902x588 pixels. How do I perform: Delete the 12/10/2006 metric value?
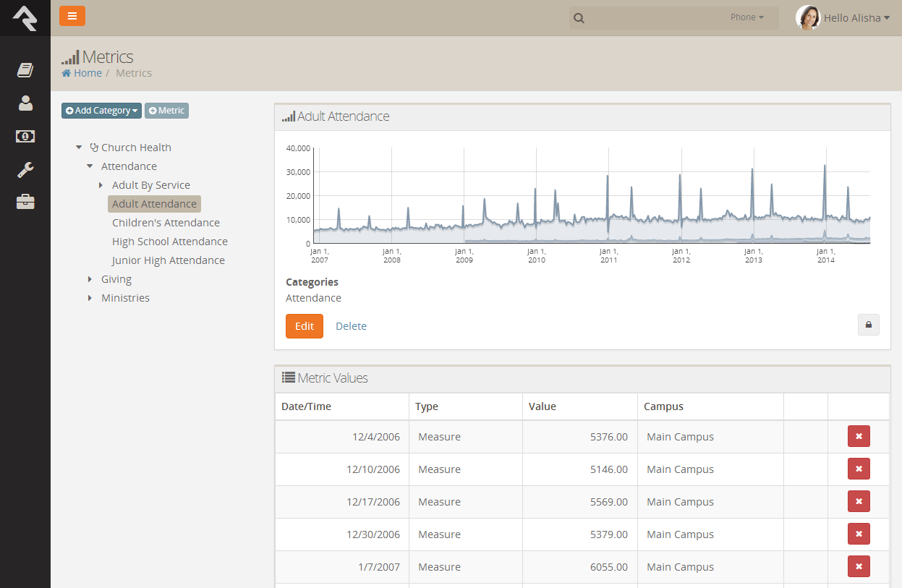coord(859,469)
